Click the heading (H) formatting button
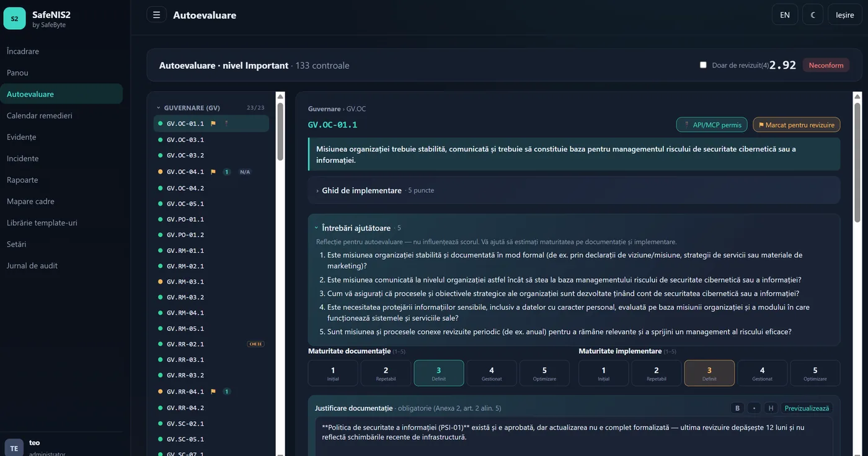Screen dimensions: 868x456 771,408
